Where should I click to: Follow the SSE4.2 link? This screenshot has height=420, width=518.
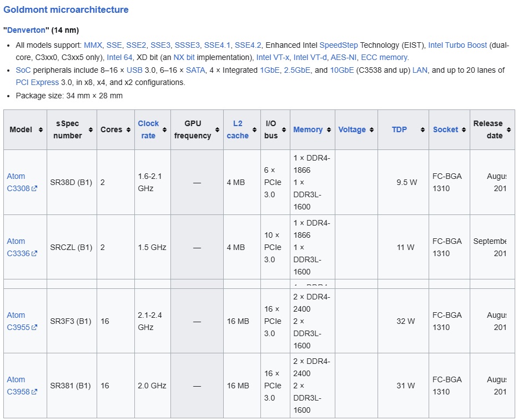point(248,45)
